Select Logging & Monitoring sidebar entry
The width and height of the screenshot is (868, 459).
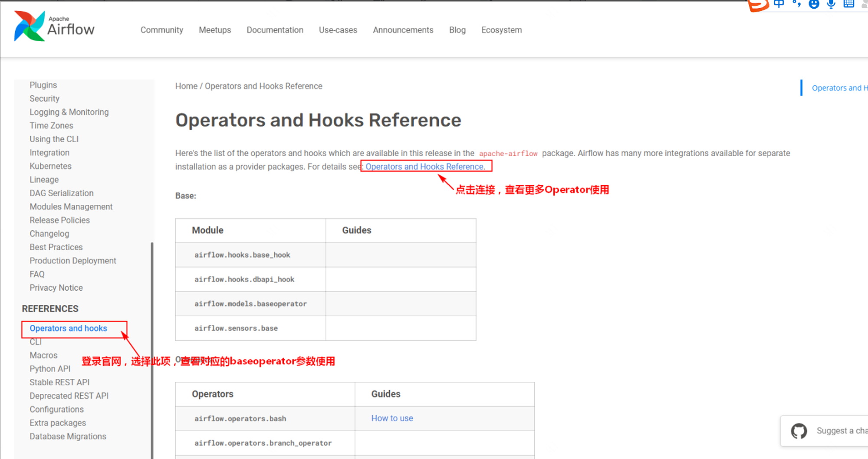69,112
